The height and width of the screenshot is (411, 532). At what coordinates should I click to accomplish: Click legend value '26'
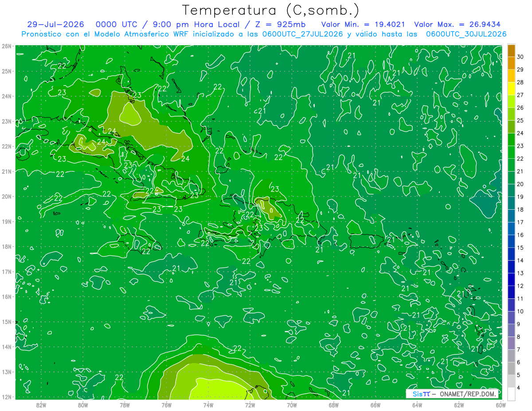tap(520, 108)
